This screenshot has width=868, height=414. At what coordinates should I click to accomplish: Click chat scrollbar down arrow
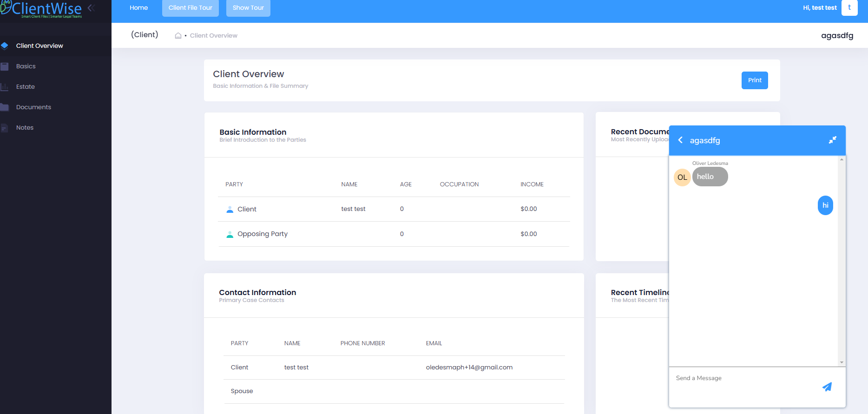(842, 362)
